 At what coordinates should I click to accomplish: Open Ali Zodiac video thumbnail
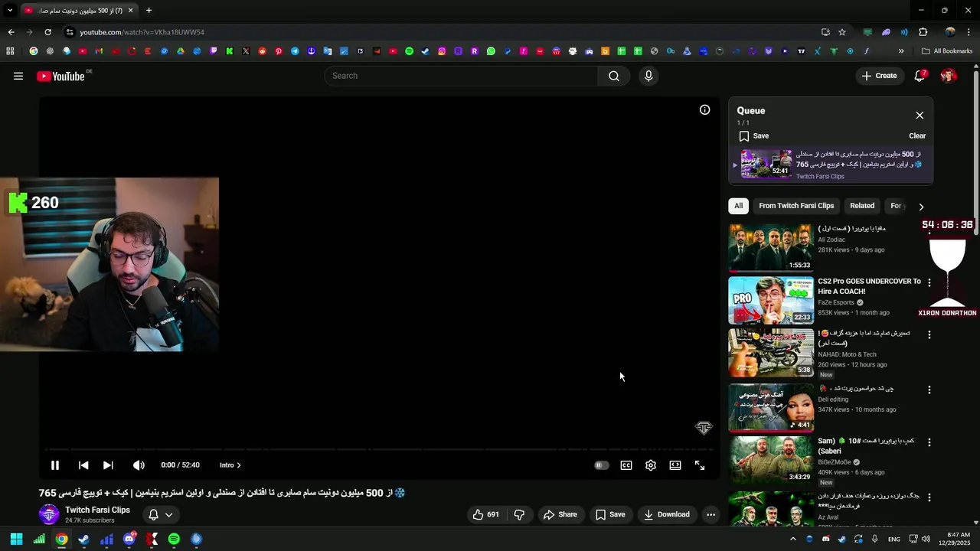coord(770,247)
